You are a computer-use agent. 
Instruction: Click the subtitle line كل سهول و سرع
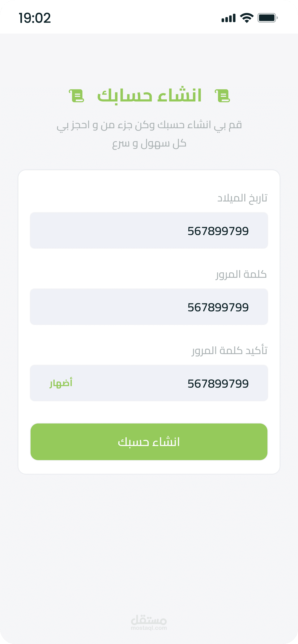click(149, 143)
